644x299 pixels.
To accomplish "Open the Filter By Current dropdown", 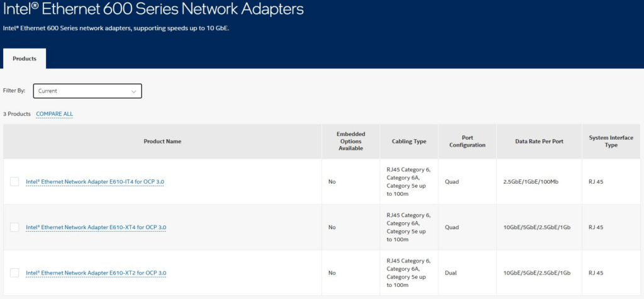I will tap(87, 91).
